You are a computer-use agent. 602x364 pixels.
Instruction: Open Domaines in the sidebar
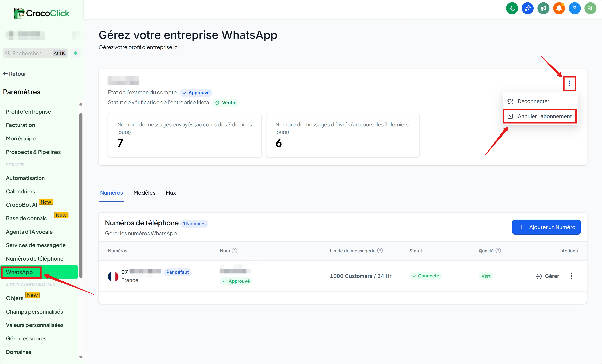(19, 352)
